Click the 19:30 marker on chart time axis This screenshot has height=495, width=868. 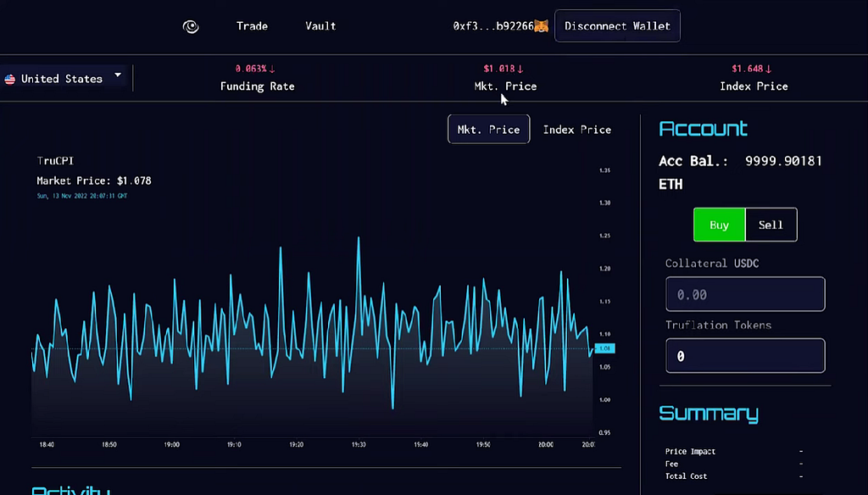tap(359, 445)
